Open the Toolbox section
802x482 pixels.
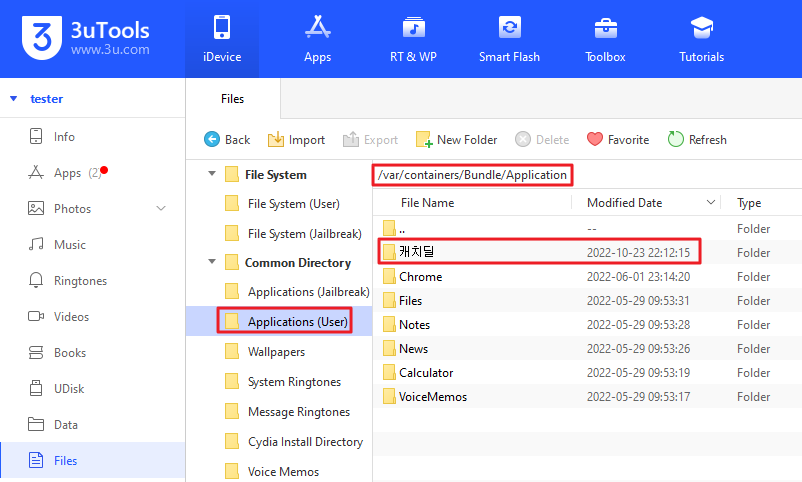[x=606, y=39]
